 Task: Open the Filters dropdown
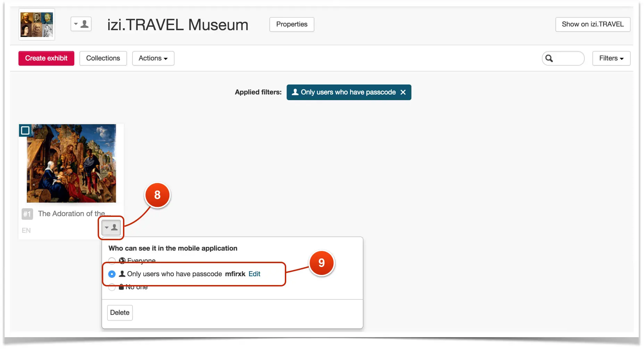[x=611, y=58]
